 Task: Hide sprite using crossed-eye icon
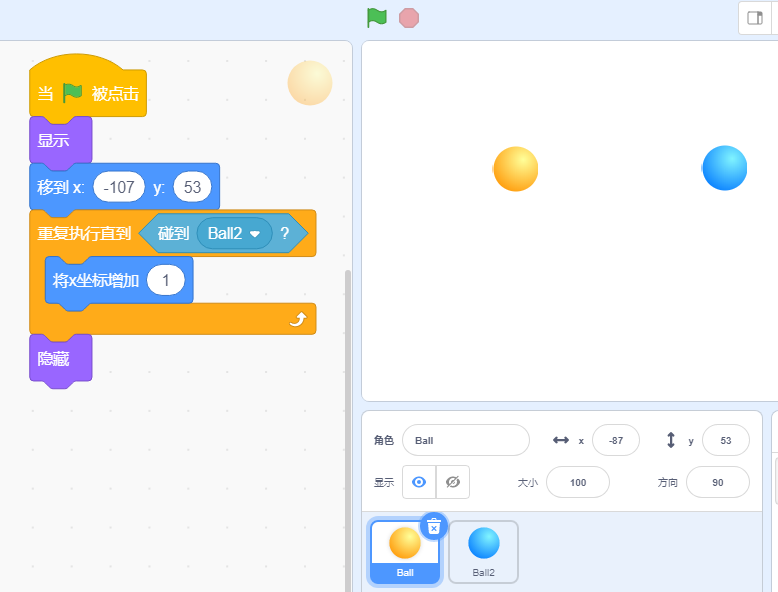(453, 482)
